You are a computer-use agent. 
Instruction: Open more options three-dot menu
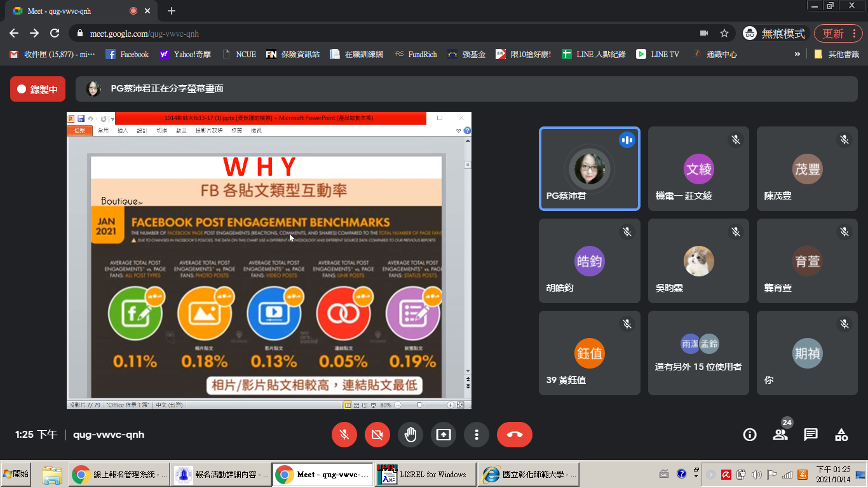[x=477, y=435]
